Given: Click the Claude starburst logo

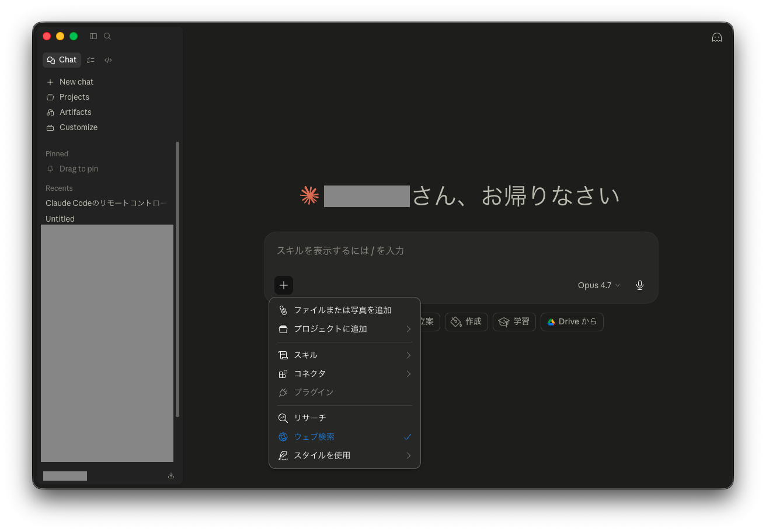Looking at the screenshot, I should pos(309,195).
